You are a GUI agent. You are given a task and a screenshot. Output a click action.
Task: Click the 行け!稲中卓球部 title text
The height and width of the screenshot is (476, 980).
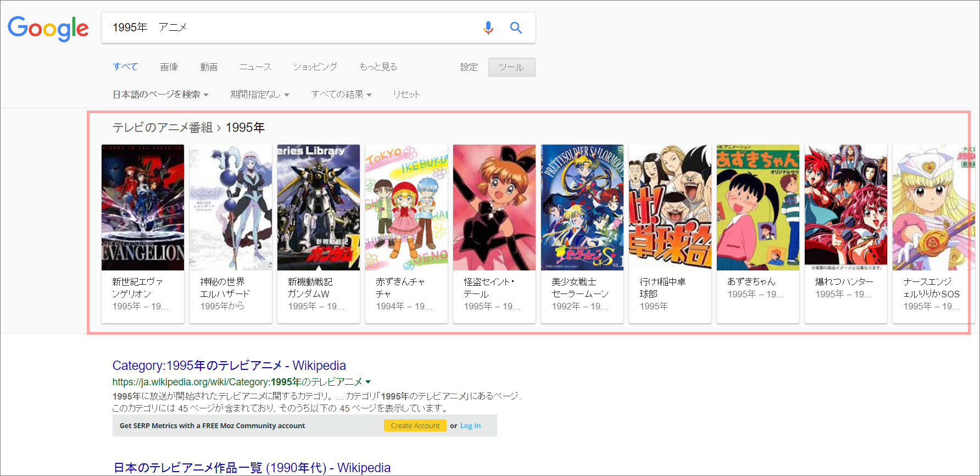(662, 287)
